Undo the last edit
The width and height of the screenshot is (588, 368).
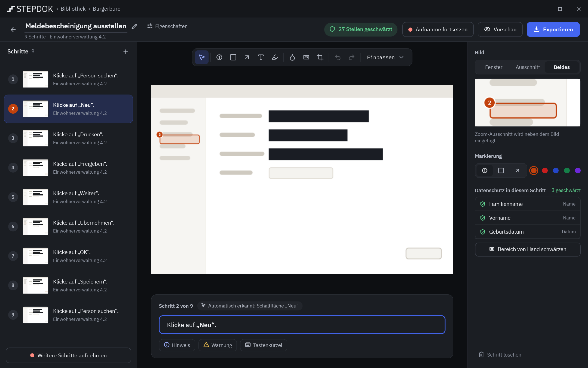[x=338, y=57]
